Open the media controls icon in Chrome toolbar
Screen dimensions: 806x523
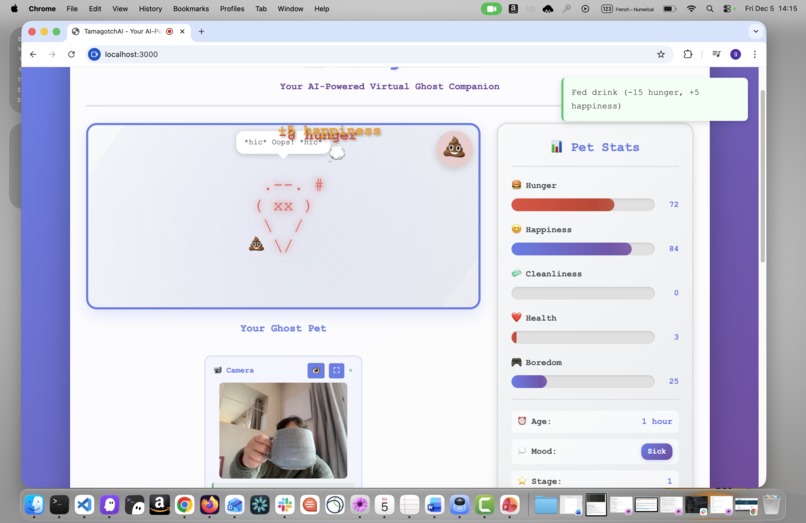716,54
